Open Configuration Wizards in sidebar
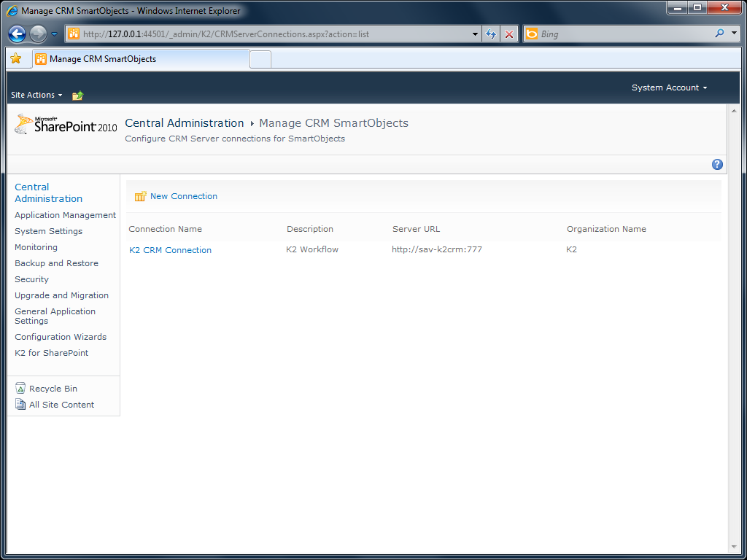The height and width of the screenshot is (560, 747). (x=61, y=337)
